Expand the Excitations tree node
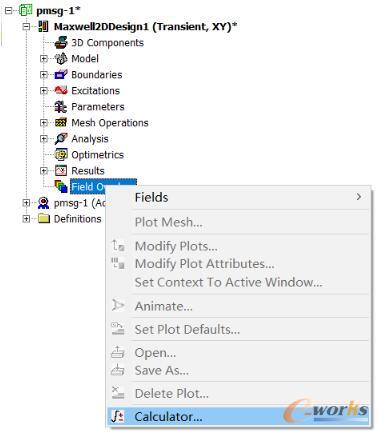 [44, 91]
